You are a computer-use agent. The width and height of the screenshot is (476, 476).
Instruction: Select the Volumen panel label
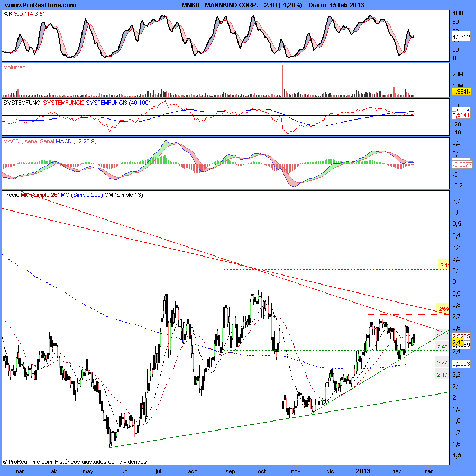[x=14, y=67]
